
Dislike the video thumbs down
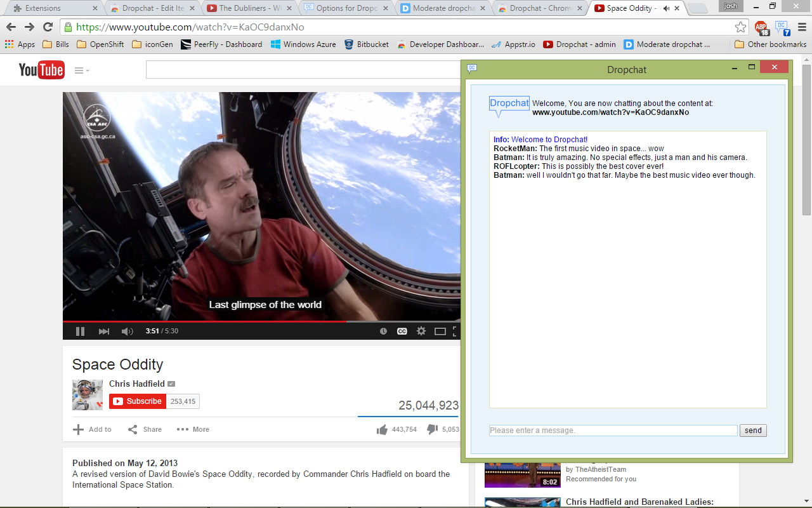pyautogui.click(x=443, y=429)
